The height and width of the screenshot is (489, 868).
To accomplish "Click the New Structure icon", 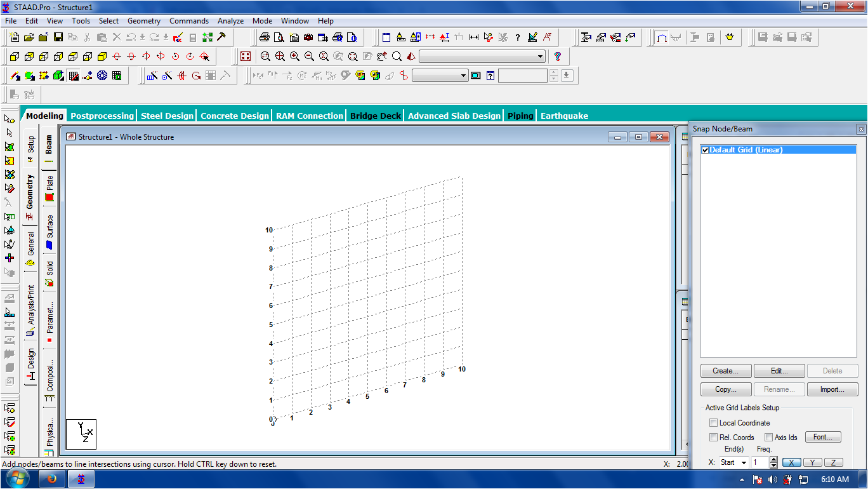I will tap(15, 37).
